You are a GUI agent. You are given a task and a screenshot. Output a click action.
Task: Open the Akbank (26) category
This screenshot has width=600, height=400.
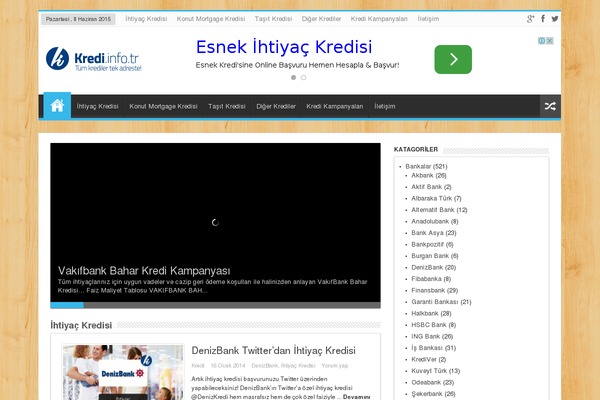[429, 175]
